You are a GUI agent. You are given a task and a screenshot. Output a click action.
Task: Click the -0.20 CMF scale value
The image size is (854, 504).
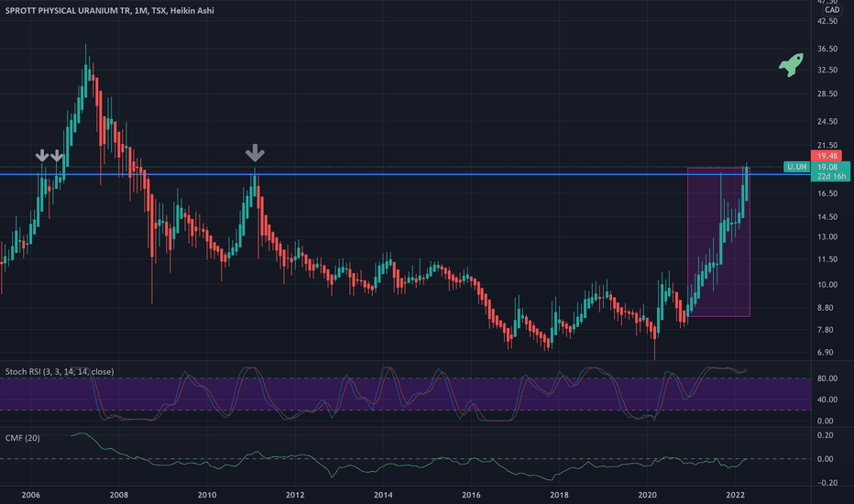pos(826,483)
